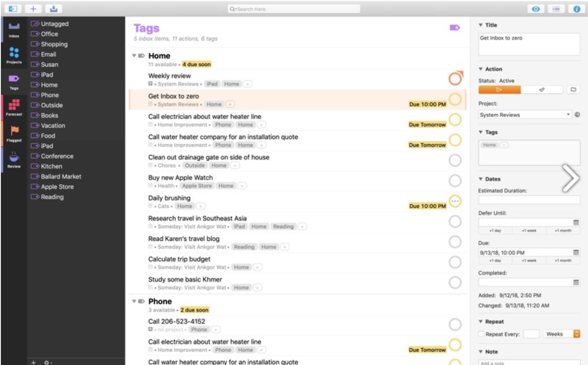Open the Review perspective
This screenshot has width=588, height=365.
14,160
